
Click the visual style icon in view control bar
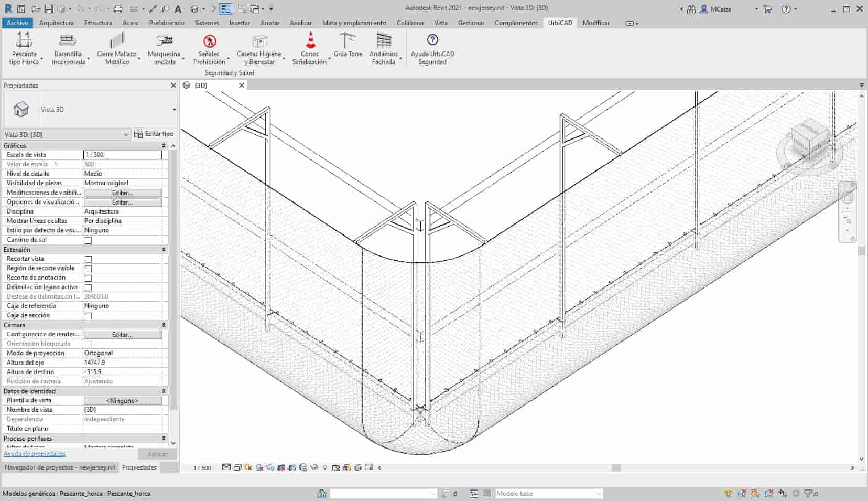click(x=237, y=467)
